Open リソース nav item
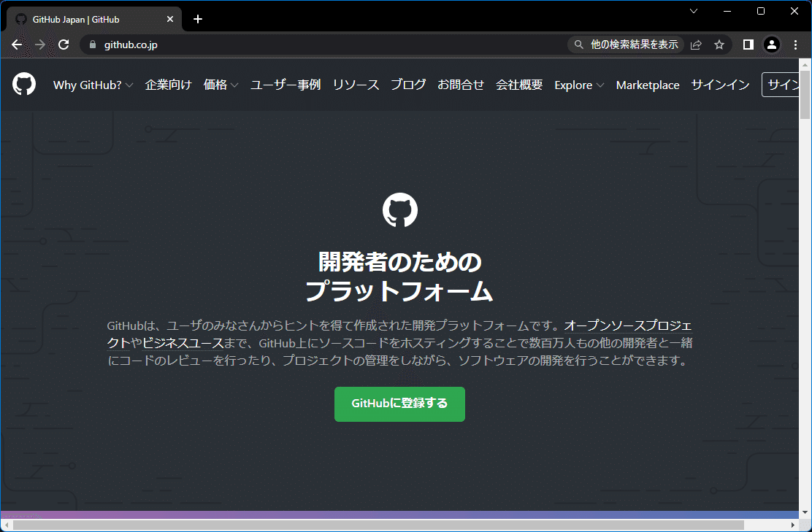Image resolution: width=812 pixels, height=532 pixels. (x=356, y=85)
